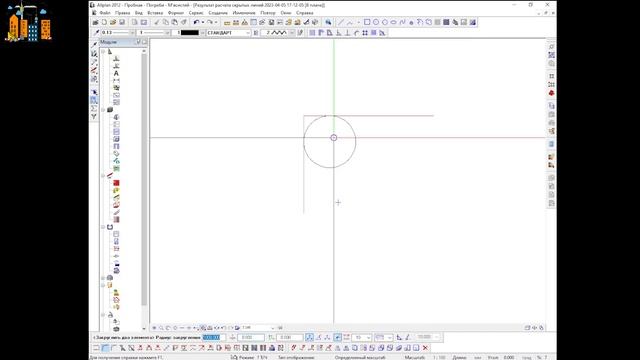Open the Окно menu

tap(286, 13)
